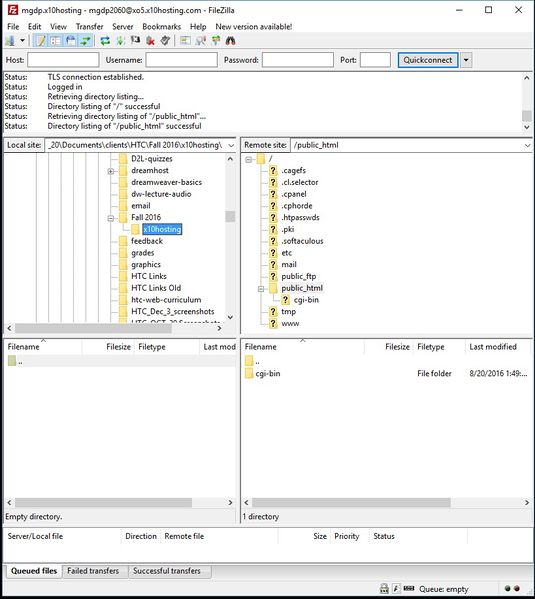Open the Transfer menu
Screen dimensions: 535x599
pyautogui.click(x=89, y=27)
